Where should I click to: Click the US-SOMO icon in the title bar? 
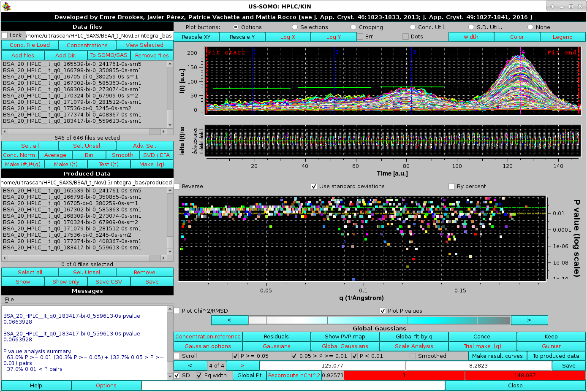click(x=6, y=6)
